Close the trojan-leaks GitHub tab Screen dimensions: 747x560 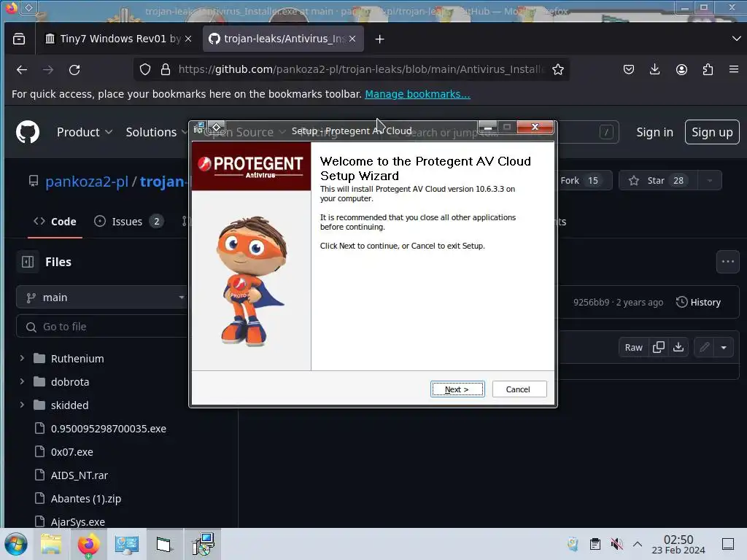pyautogui.click(x=352, y=39)
